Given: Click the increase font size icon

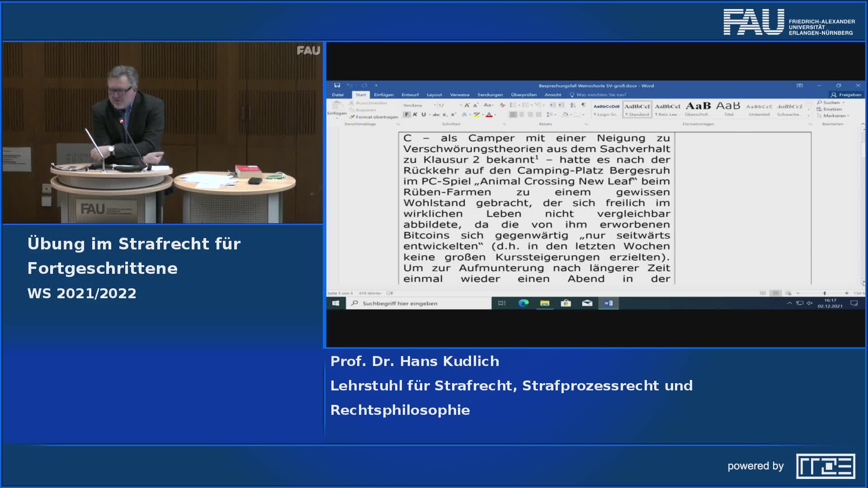Looking at the screenshot, I should click(467, 105).
